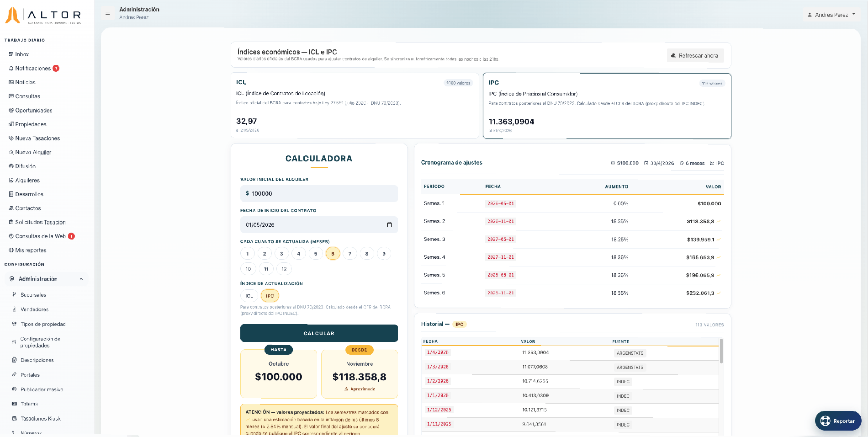Click Octubre $100.000 result card
Image resolution: width=868 pixels, height=437 pixels.
(279, 374)
